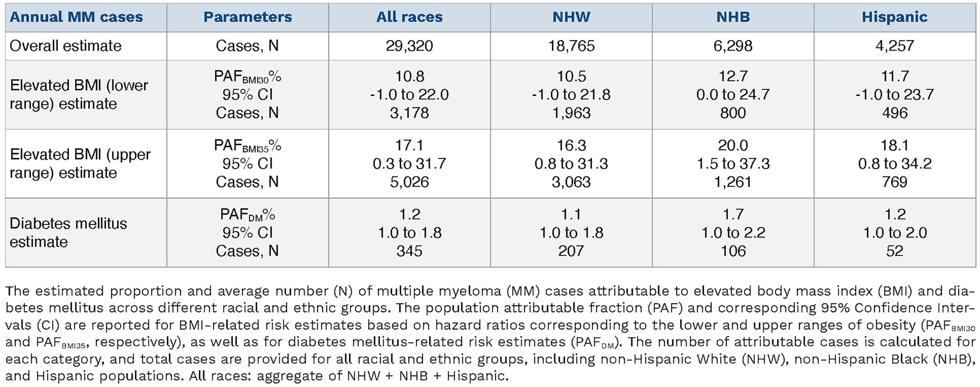
Task: Click the 'Elevated BMI (upper range) estimate' label
Action: click(80, 164)
